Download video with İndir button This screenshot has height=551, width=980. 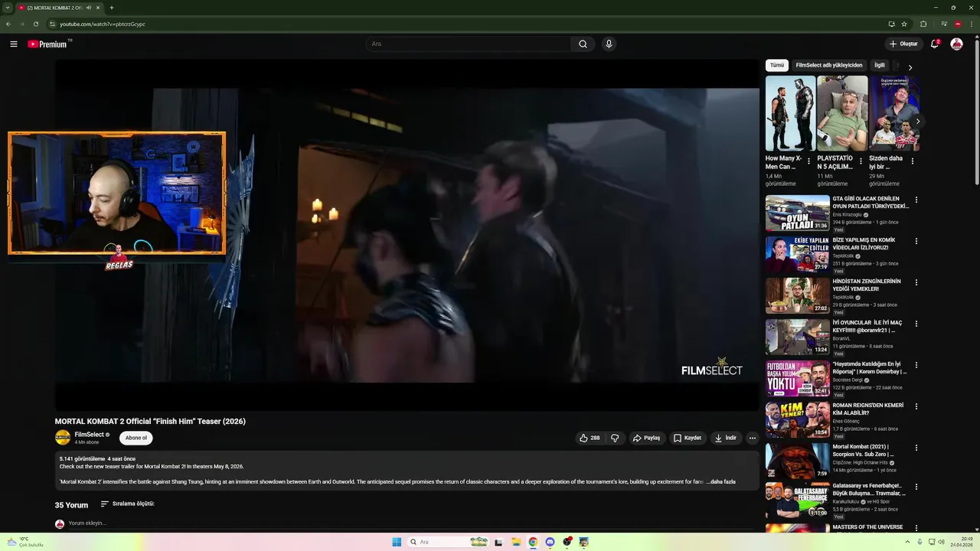click(x=726, y=439)
